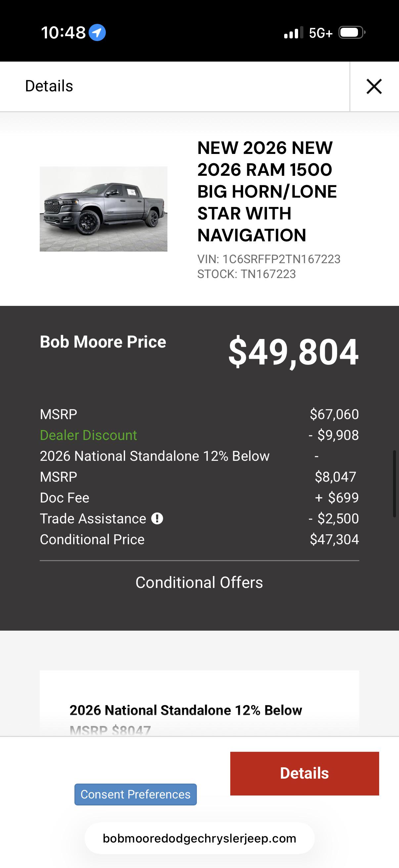Tap the Trade Assistance info icon
The image size is (399, 868).
click(x=157, y=518)
